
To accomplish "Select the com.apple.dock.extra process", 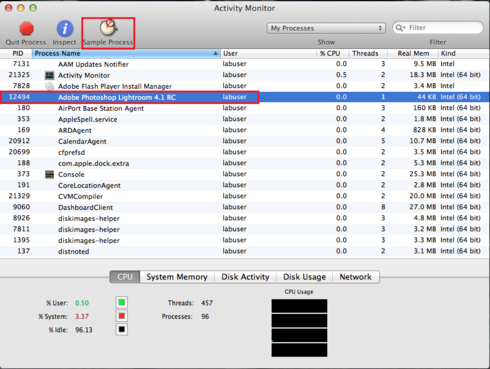I will click(245, 163).
